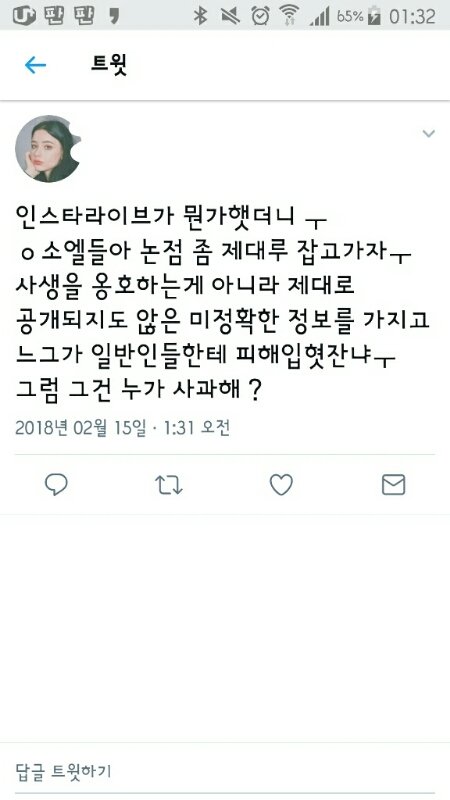
Task: Share the tweet via the envelope message icon
Action: pos(393,485)
